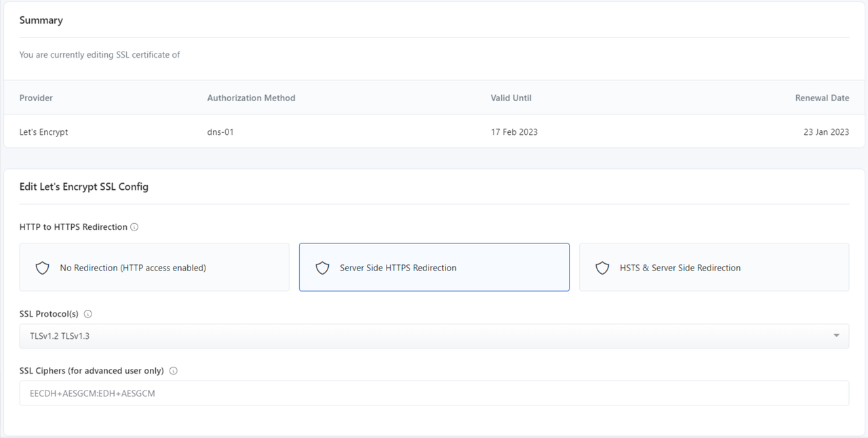868x438 pixels.
Task: Click the dns-01 authorization method cell
Action: click(220, 132)
